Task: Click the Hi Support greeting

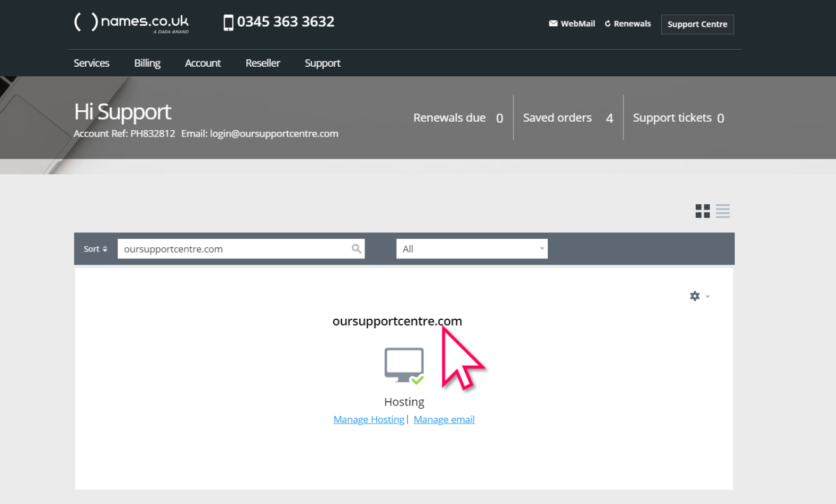Action: [x=122, y=112]
